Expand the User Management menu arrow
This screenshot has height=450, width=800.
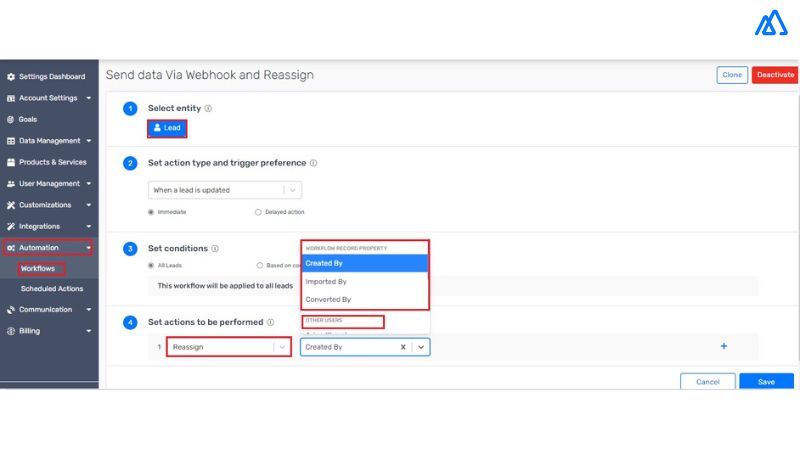tap(89, 184)
